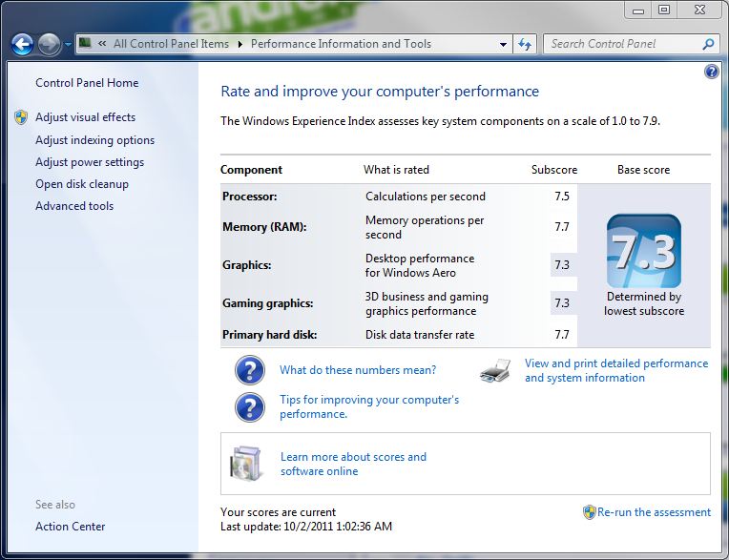Click question mark icon beside performance tips
This screenshot has width=729, height=560.
(249, 407)
